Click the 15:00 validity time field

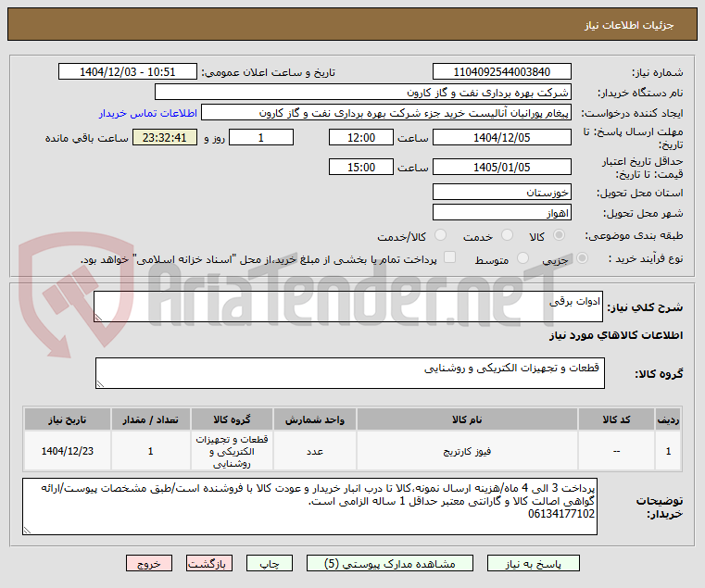point(361,167)
